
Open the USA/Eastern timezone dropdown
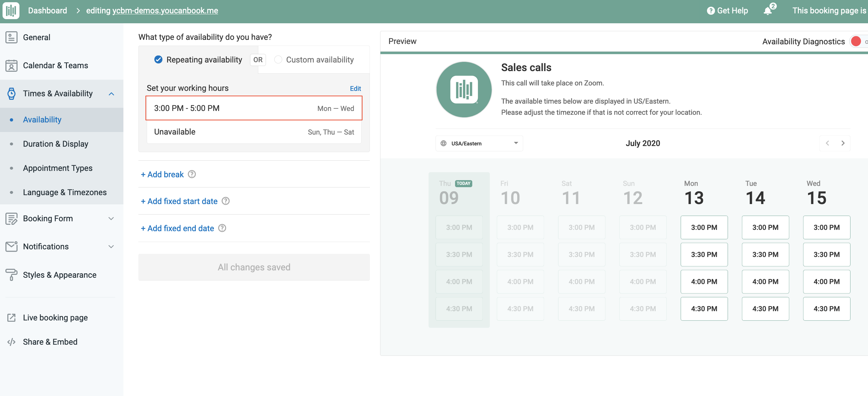(x=479, y=143)
